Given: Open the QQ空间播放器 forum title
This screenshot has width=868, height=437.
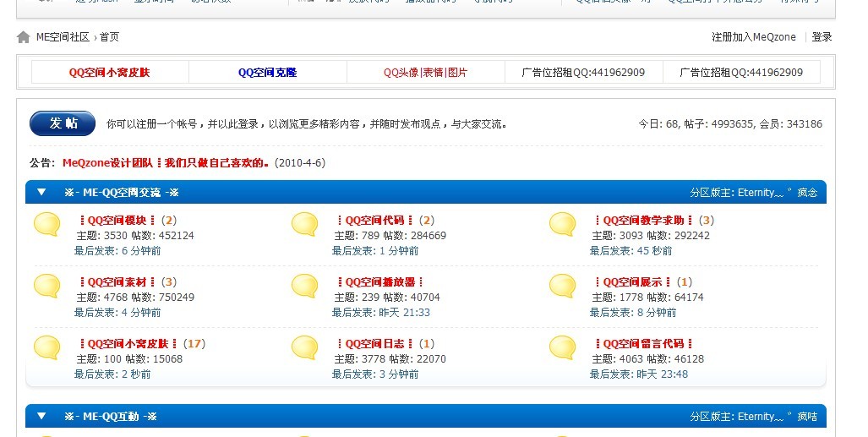Looking at the screenshot, I should coord(380,282).
